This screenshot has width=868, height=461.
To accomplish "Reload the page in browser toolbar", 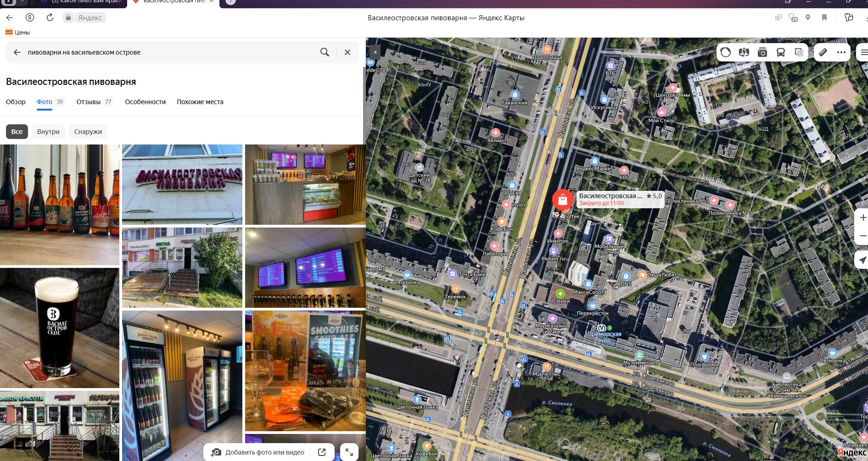I will 50,17.
